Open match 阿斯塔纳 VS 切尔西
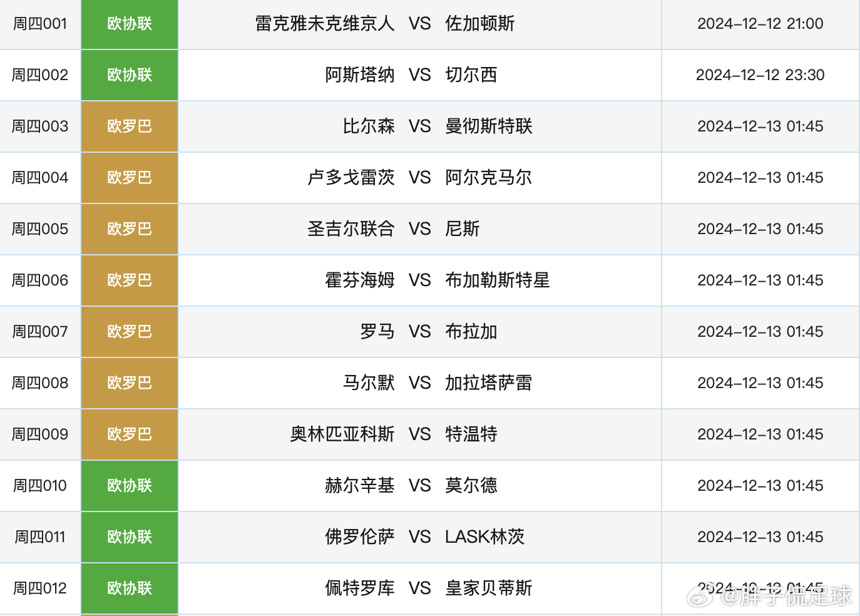The image size is (860, 616). [x=420, y=75]
